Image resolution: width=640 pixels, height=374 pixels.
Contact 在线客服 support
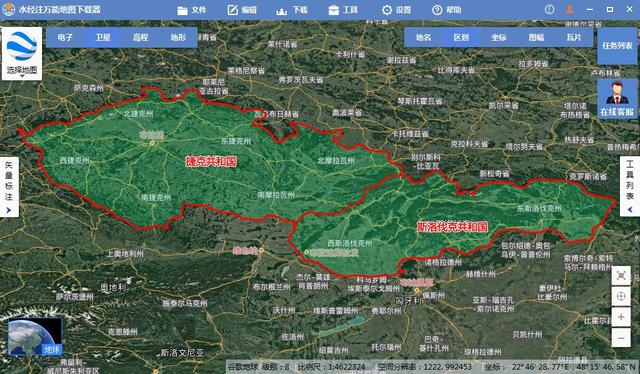pos(617,98)
